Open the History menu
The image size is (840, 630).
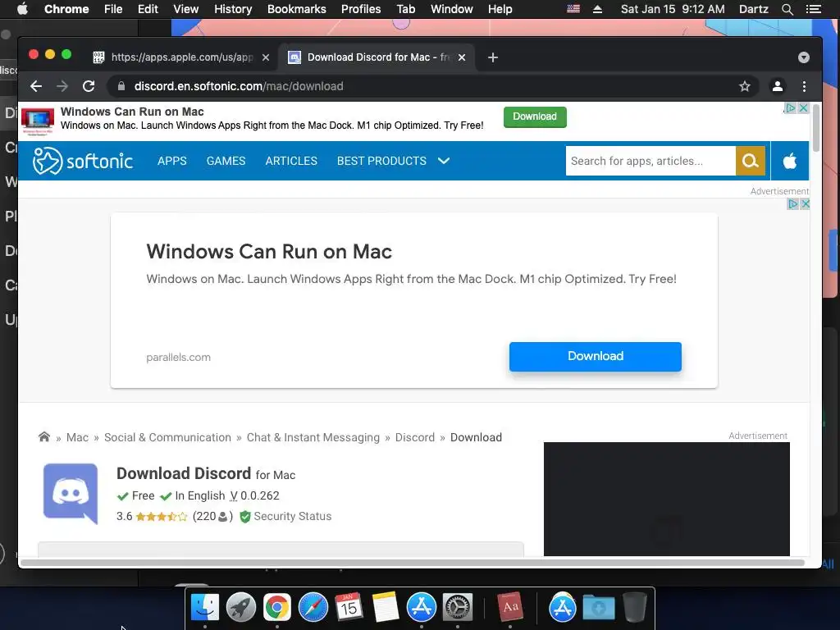233,9
